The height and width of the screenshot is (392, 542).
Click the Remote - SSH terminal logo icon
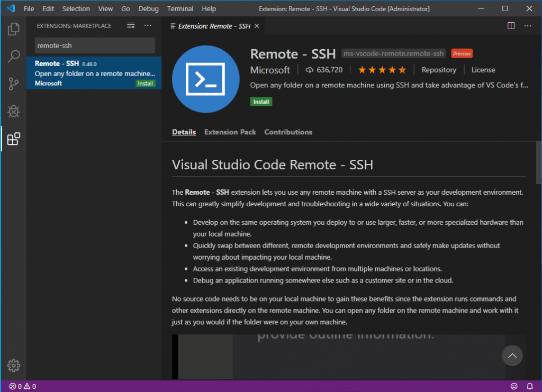pyautogui.click(x=206, y=79)
